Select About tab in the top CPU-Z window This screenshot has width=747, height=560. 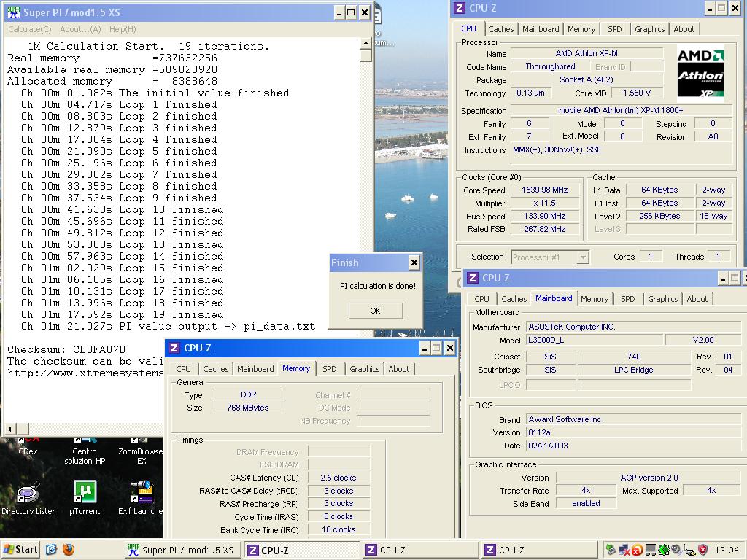point(684,29)
